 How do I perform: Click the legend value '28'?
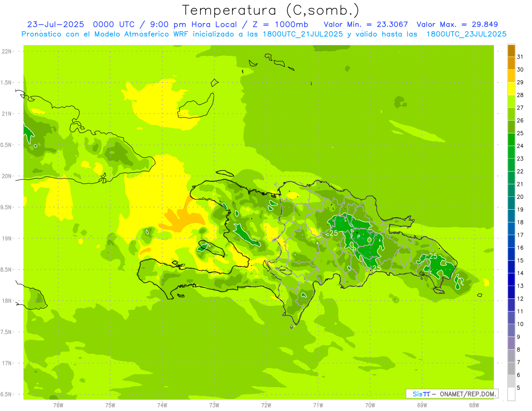coord(520,95)
